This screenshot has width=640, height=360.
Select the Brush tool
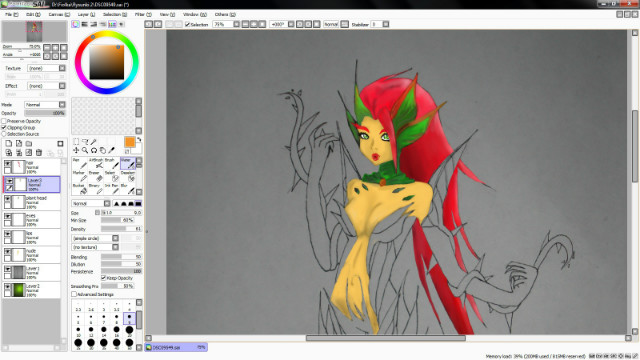pyautogui.click(x=112, y=163)
